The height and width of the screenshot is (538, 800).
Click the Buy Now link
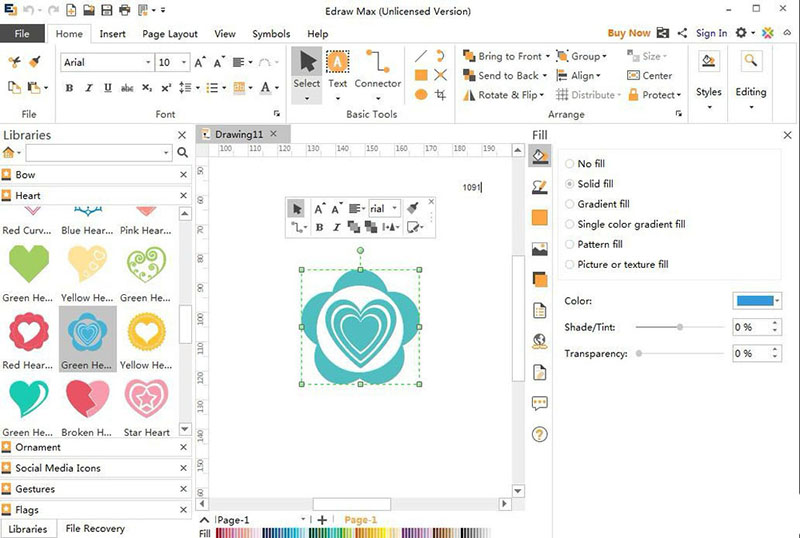tap(629, 33)
